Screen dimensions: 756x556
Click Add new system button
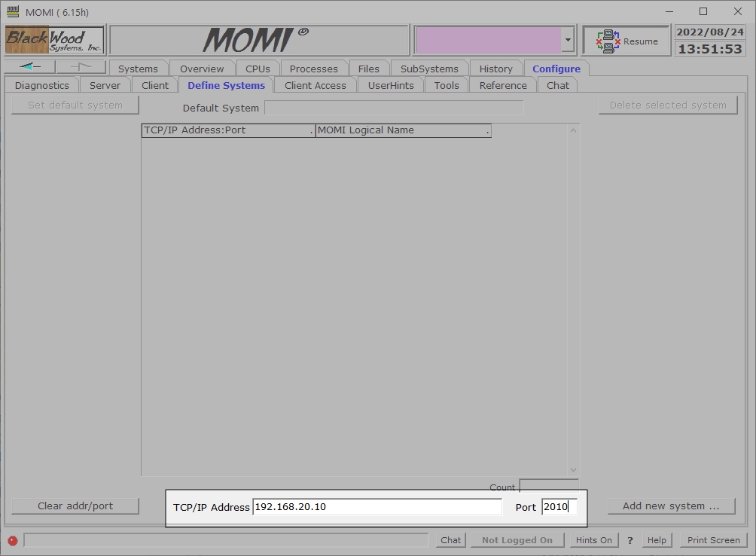tap(671, 506)
